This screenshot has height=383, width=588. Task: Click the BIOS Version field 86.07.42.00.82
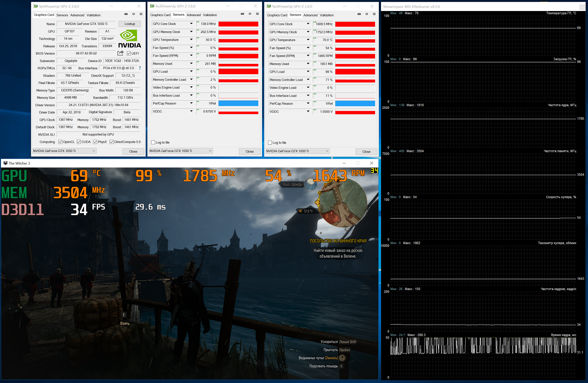point(86,53)
